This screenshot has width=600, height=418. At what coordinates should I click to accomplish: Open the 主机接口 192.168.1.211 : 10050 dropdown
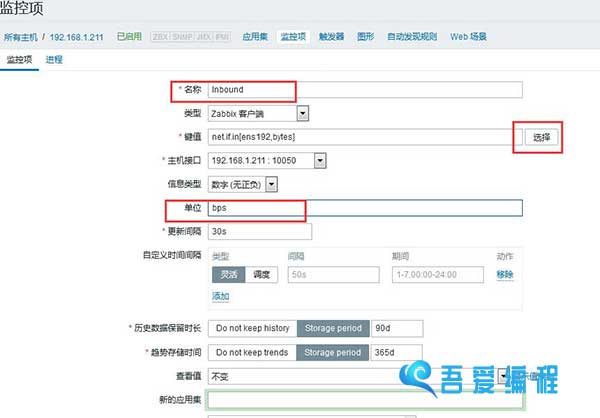click(267, 161)
